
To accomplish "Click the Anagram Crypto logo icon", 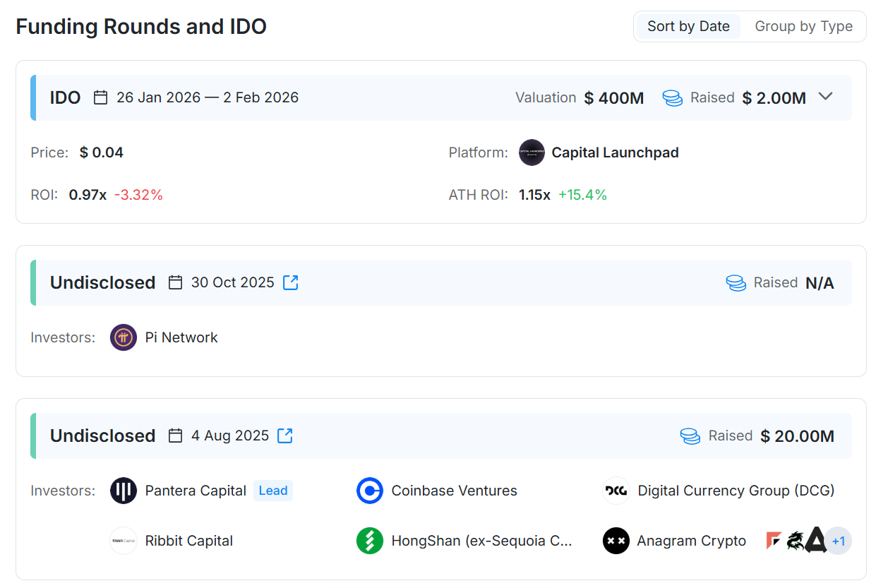I will click(616, 541).
